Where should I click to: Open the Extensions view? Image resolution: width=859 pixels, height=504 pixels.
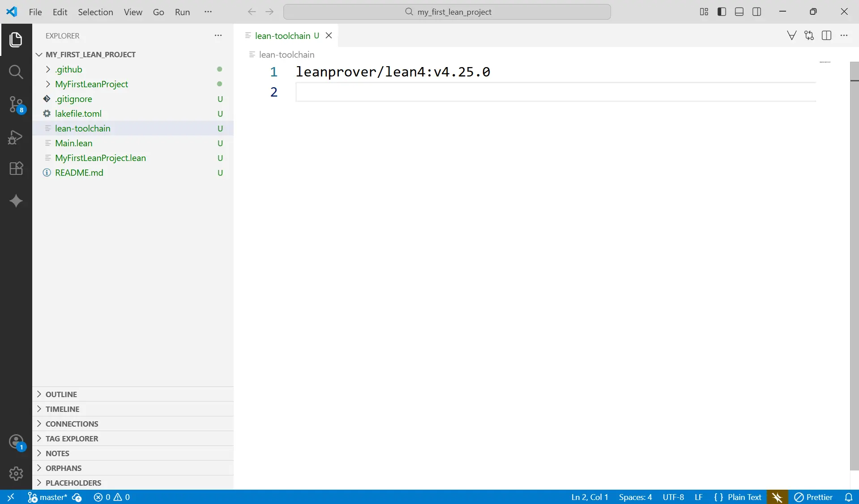pos(16,169)
